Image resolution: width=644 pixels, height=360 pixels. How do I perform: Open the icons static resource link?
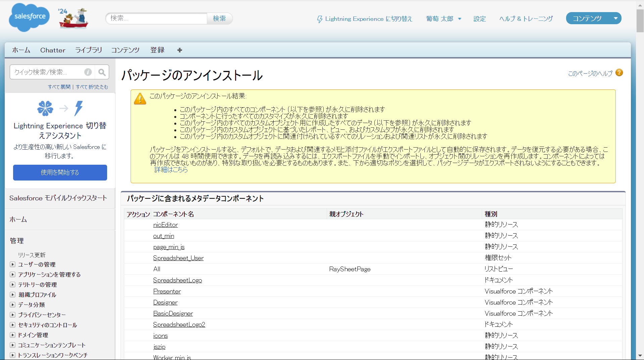(x=160, y=336)
